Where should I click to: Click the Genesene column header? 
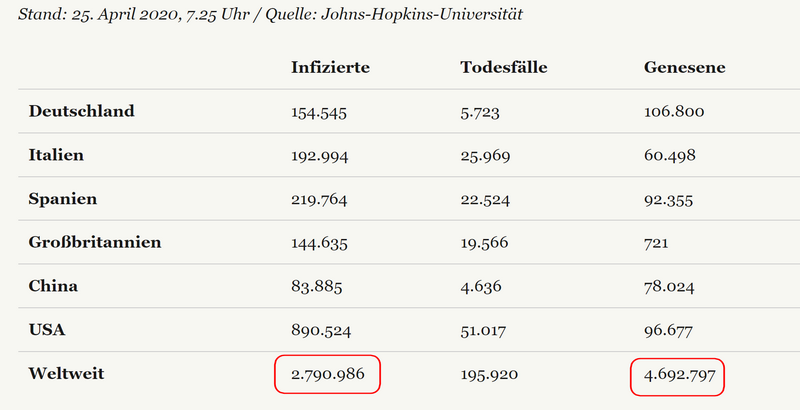point(684,67)
